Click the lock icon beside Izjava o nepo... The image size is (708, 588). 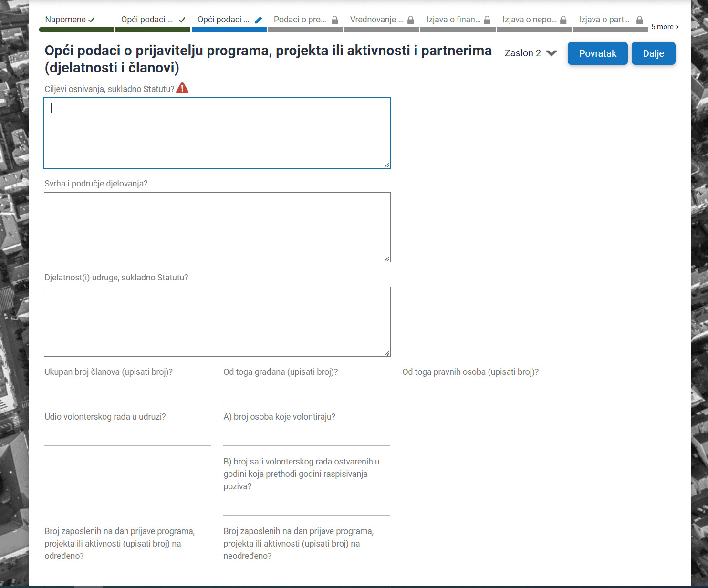click(563, 20)
